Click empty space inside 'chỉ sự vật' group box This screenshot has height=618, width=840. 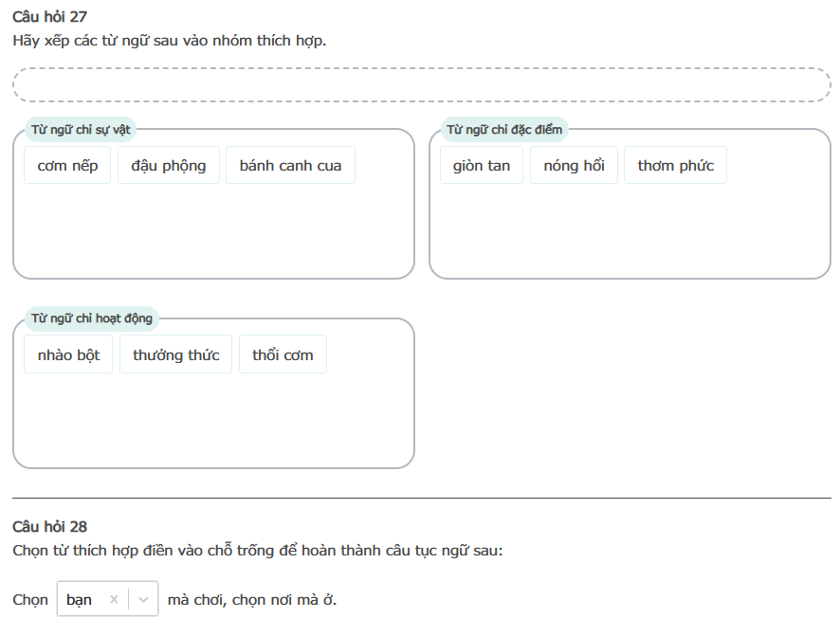click(213, 232)
